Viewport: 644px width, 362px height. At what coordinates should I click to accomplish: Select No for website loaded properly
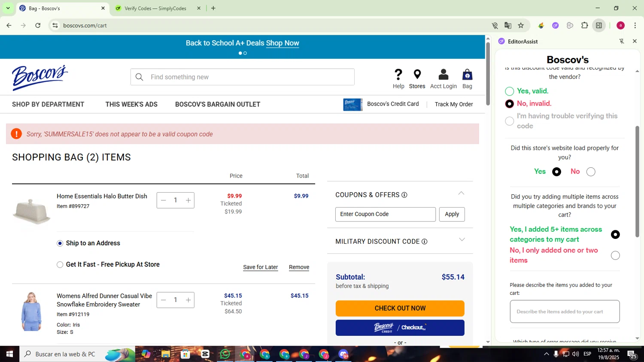591,172
